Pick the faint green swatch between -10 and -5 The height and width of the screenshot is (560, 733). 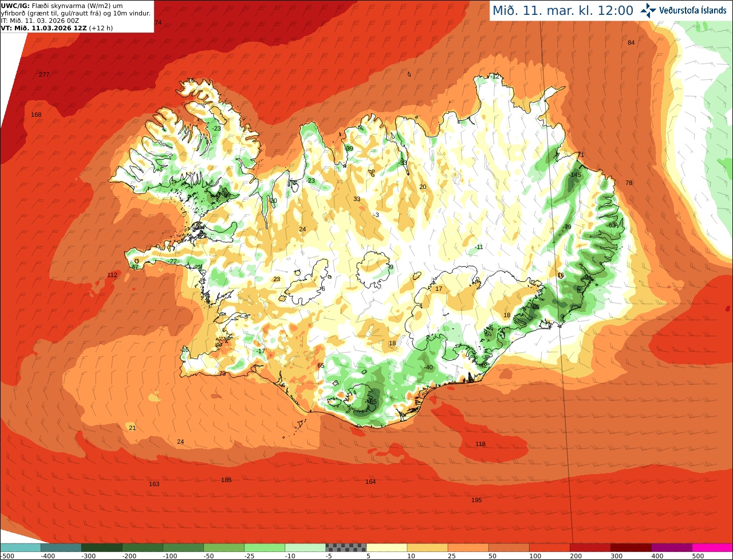click(305, 547)
